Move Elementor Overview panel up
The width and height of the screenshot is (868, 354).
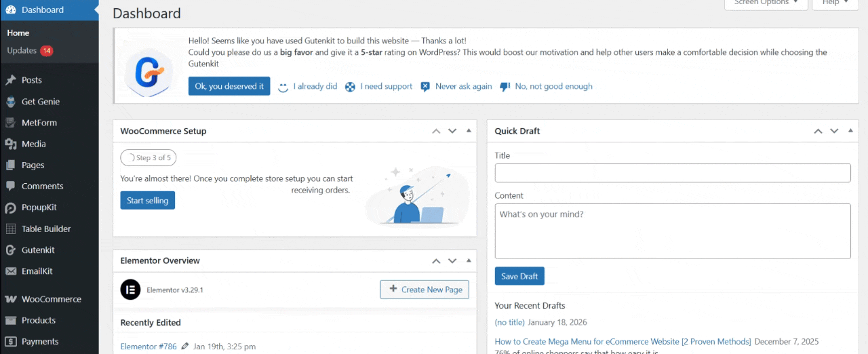436,260
